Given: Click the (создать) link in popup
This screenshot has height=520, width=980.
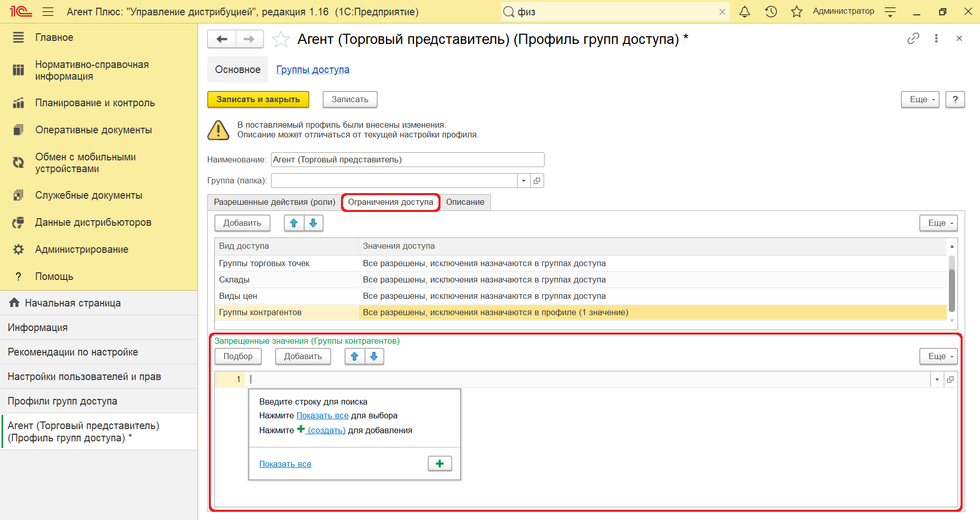Looking at the screenshot, I should [x=326, y=430].
